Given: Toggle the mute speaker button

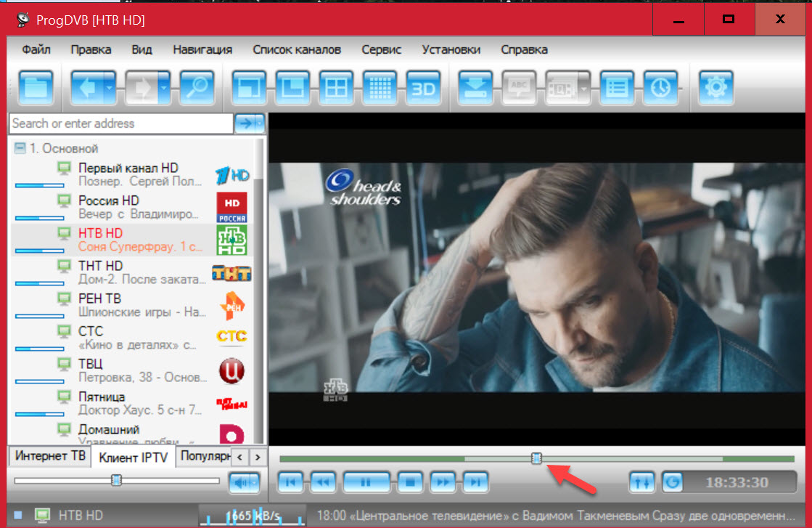Looking at the screenshot, I should [243, 482].
